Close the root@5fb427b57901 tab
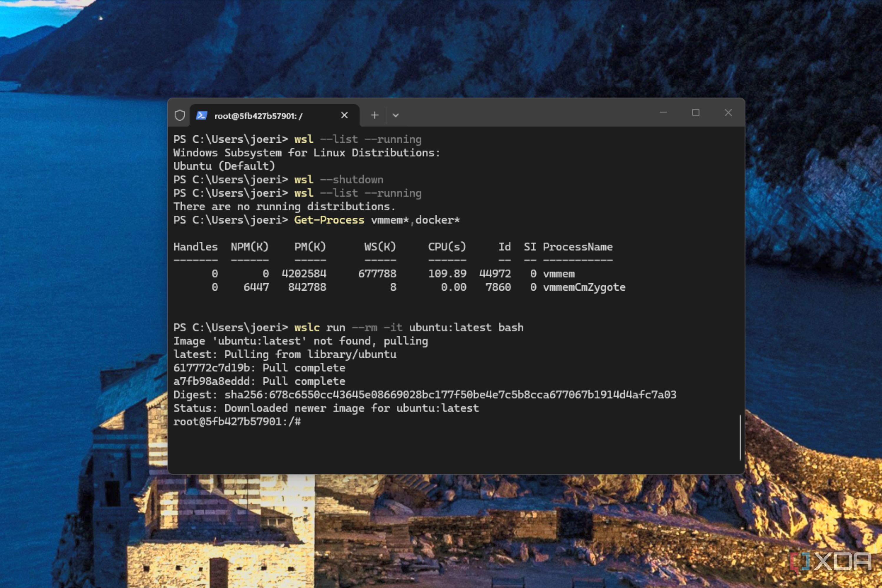 [344, 115]
